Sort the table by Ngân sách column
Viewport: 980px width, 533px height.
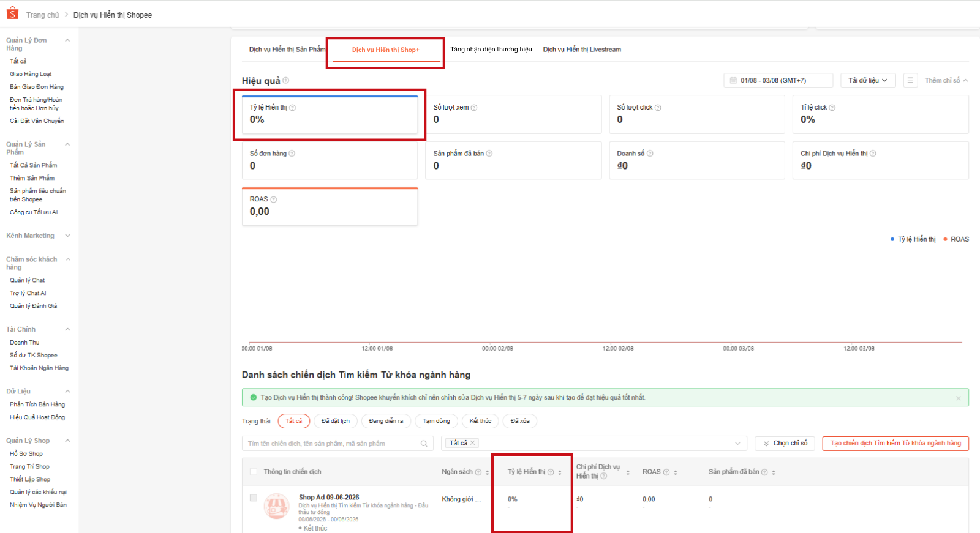(488, 472)
